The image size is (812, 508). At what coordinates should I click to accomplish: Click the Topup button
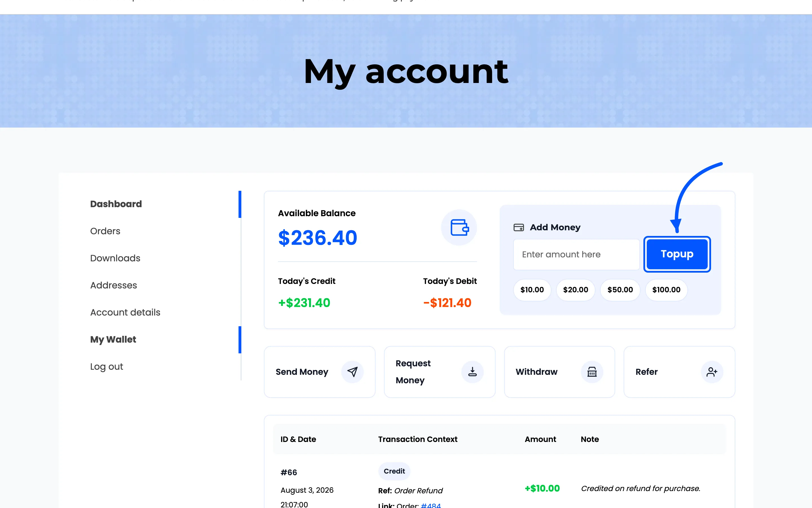point(677,254)
